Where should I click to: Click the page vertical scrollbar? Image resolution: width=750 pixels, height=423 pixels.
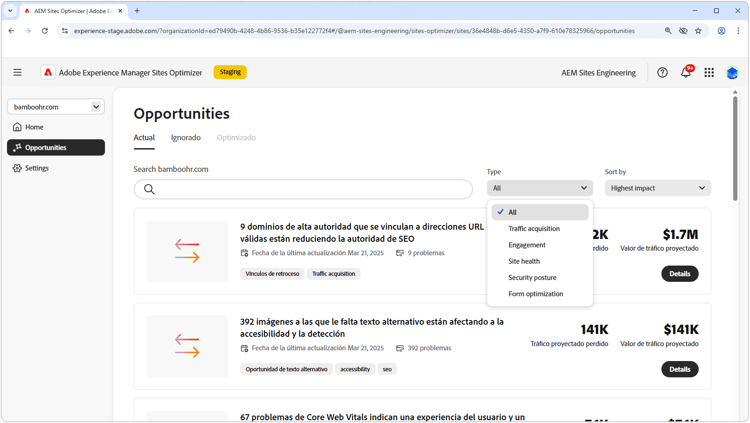click(x=735, y=148)
